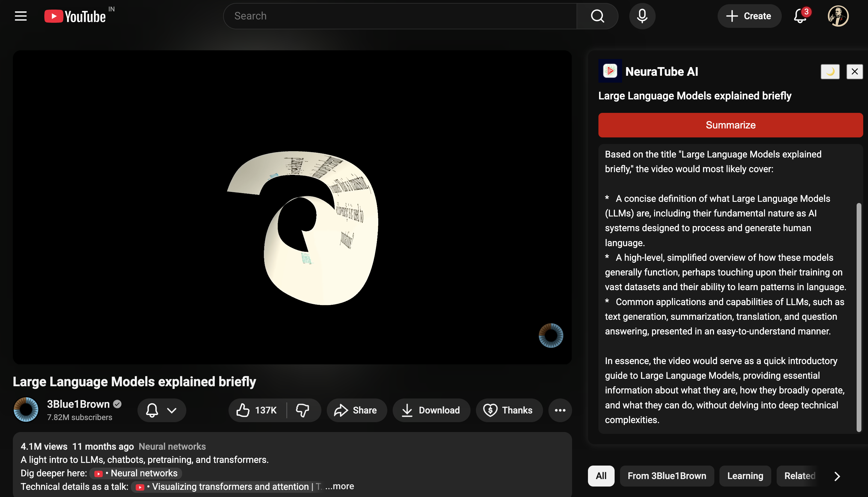Send Thanks to the creator
Screen dimensions: 868x497
point(509,410)
